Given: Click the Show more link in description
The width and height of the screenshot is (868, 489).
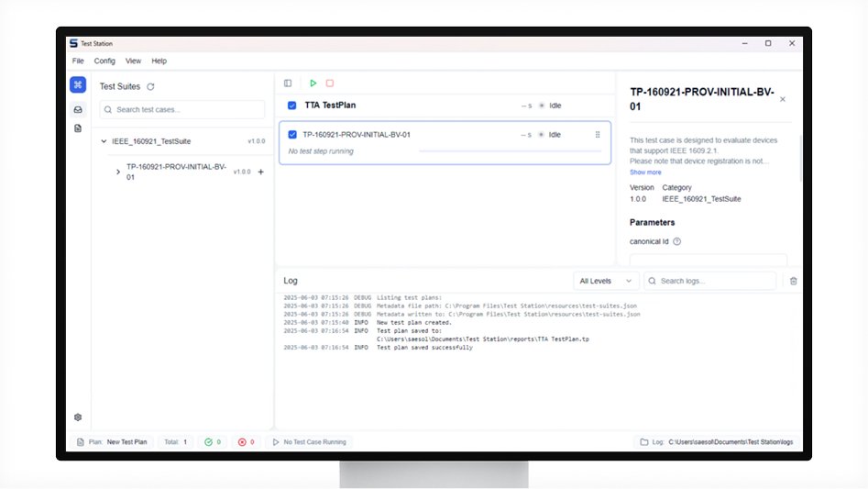Looking at the screenshot, I should point(645,172).
